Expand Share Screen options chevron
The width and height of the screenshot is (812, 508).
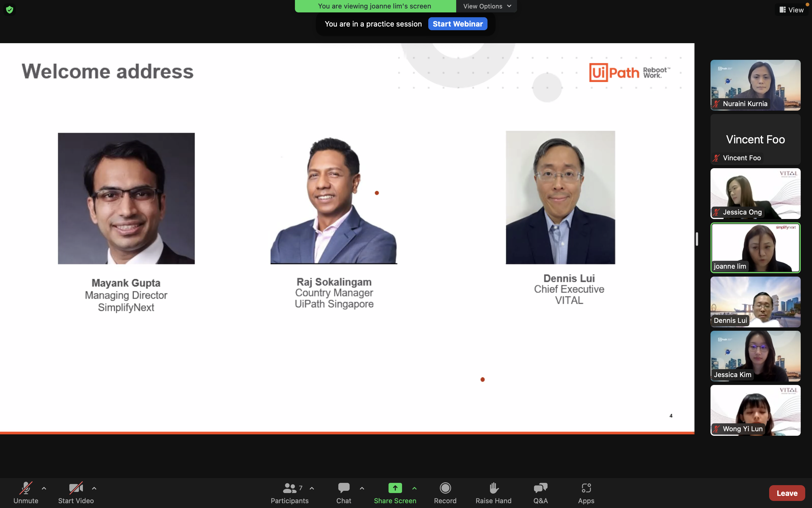tap(414, 488)
